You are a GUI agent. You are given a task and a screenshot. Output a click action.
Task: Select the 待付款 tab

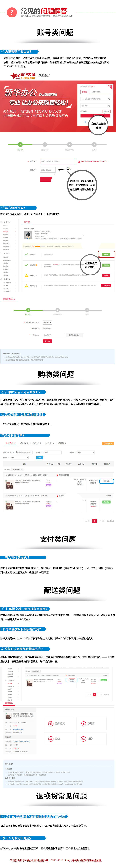click(24, 443)
